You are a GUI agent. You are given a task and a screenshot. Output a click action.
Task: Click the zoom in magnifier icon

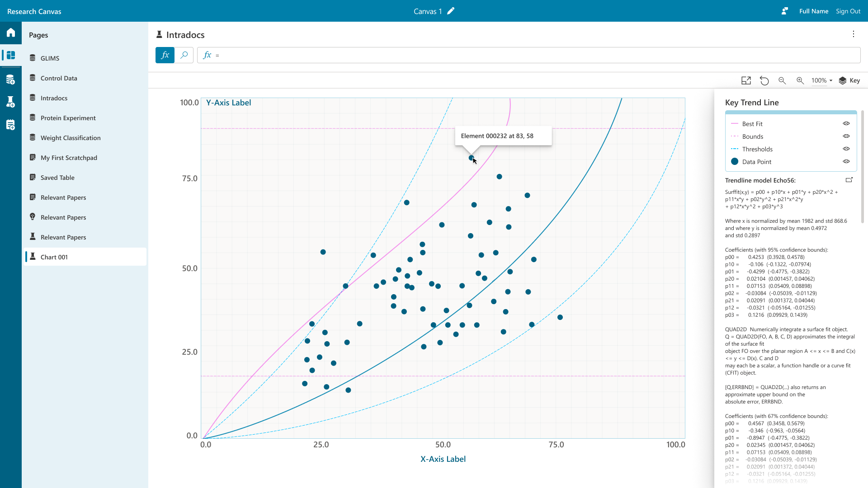tap(800, 80)
